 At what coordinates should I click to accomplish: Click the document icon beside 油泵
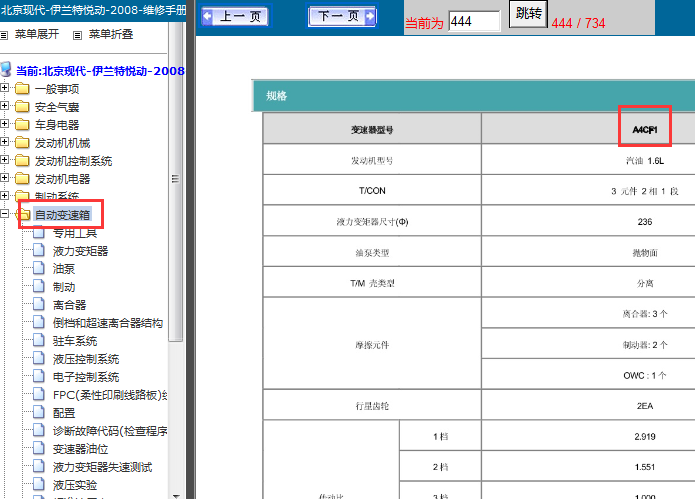pos(39,268)
